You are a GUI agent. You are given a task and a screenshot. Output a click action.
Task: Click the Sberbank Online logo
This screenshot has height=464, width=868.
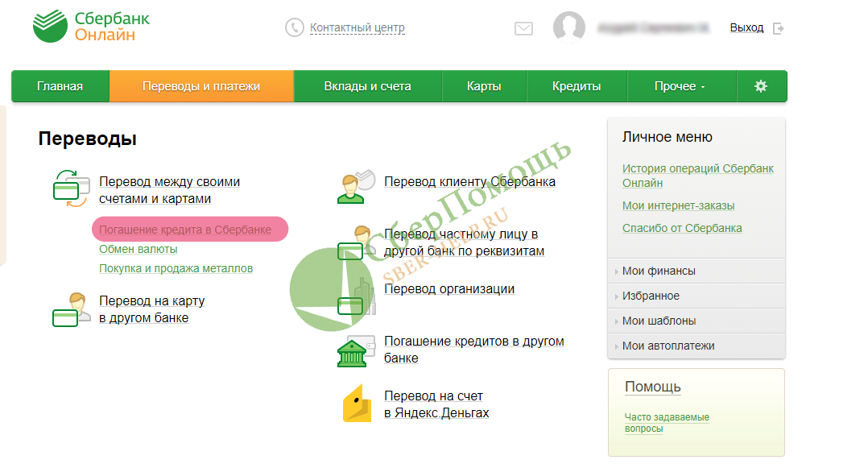91,26
